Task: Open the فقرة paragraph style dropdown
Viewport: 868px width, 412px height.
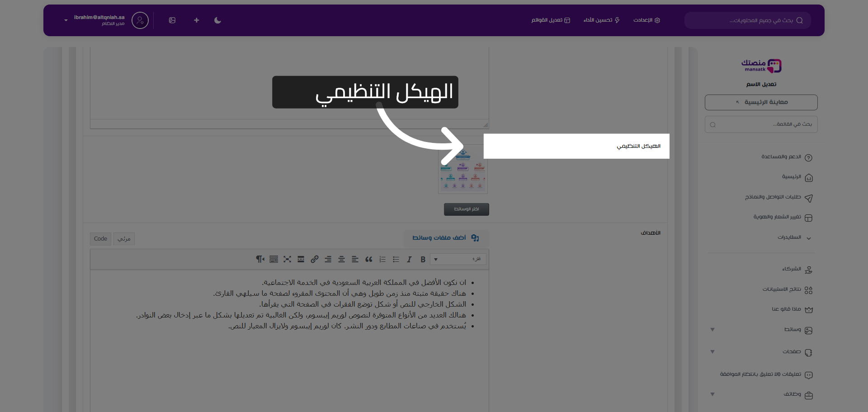Action: click(458, 259)
